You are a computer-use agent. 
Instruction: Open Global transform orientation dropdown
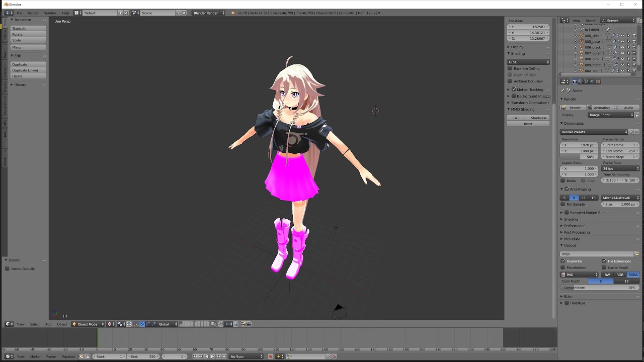[168, 324]
